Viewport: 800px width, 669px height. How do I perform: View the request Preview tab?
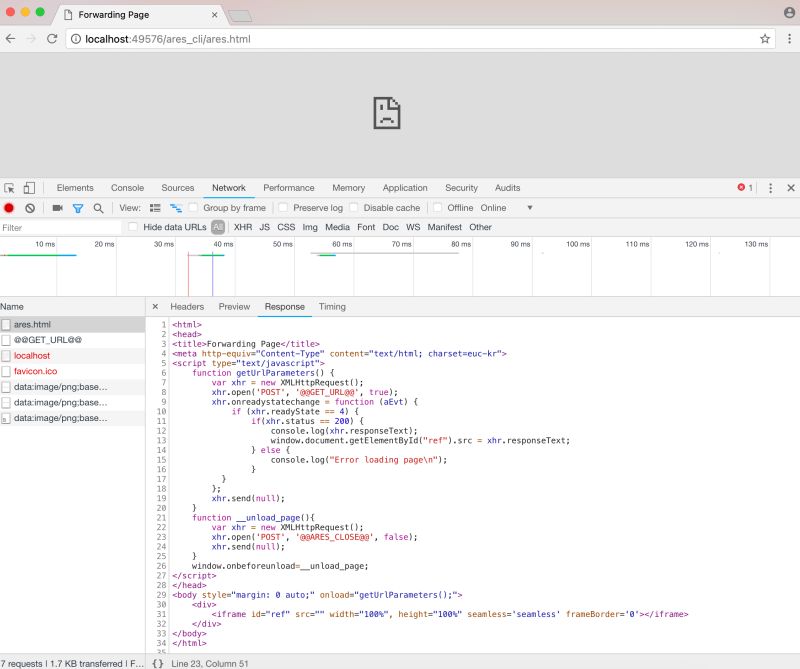234,307
